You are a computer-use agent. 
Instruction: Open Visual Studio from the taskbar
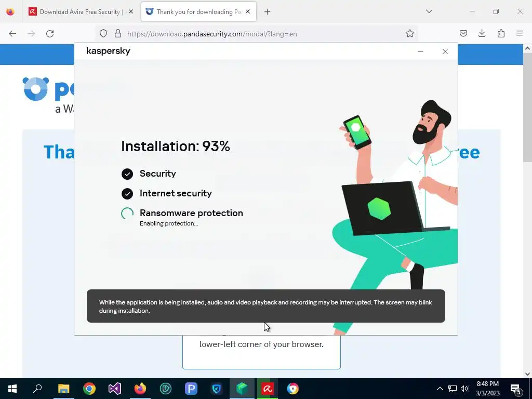click(115, 389)
